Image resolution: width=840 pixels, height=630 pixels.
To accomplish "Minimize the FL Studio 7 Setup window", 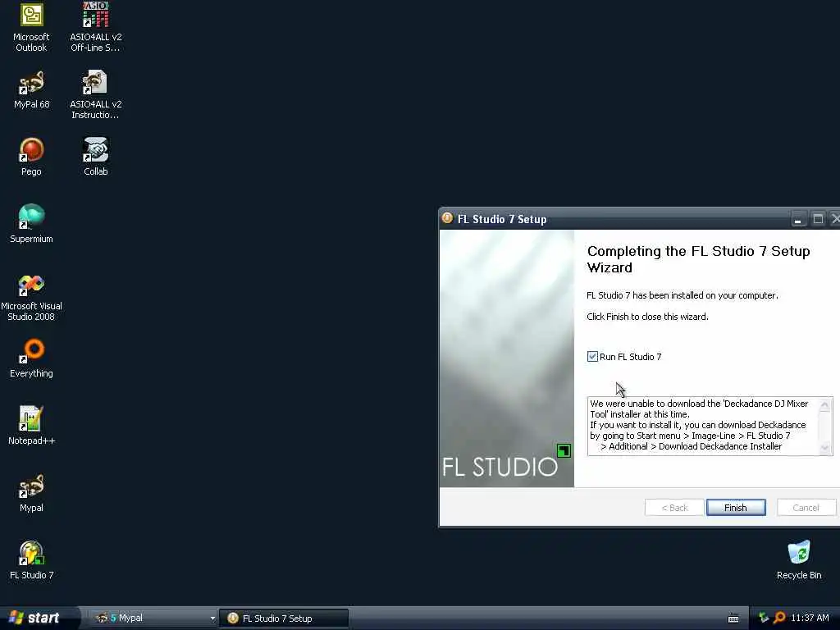I will [798, 219].
